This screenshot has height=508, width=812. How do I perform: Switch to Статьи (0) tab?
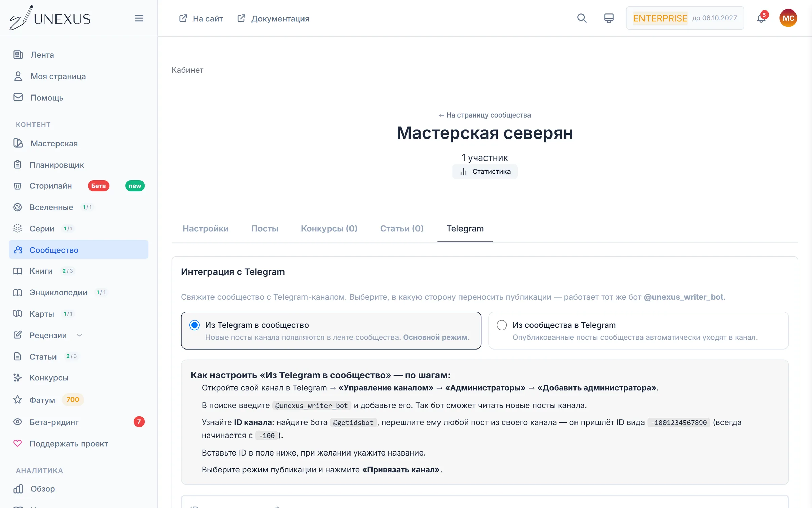pyautogui.click(x=402, y=228)
